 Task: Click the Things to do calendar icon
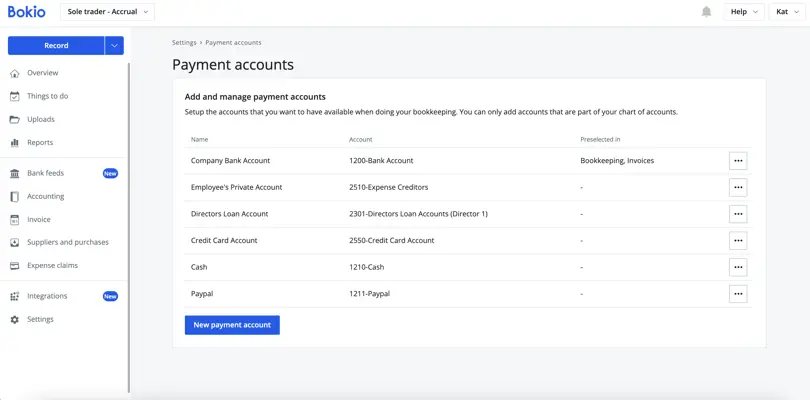[x=15, y=96]
